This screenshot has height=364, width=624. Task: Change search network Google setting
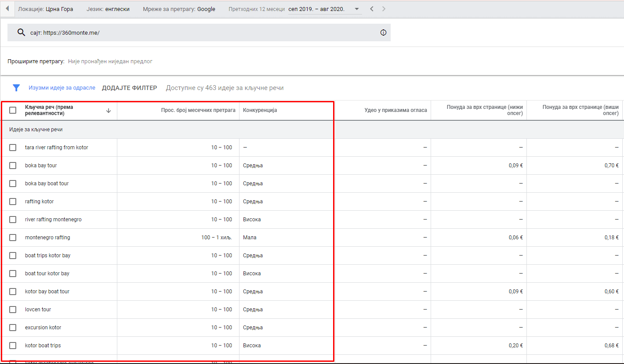pos(179,9)
